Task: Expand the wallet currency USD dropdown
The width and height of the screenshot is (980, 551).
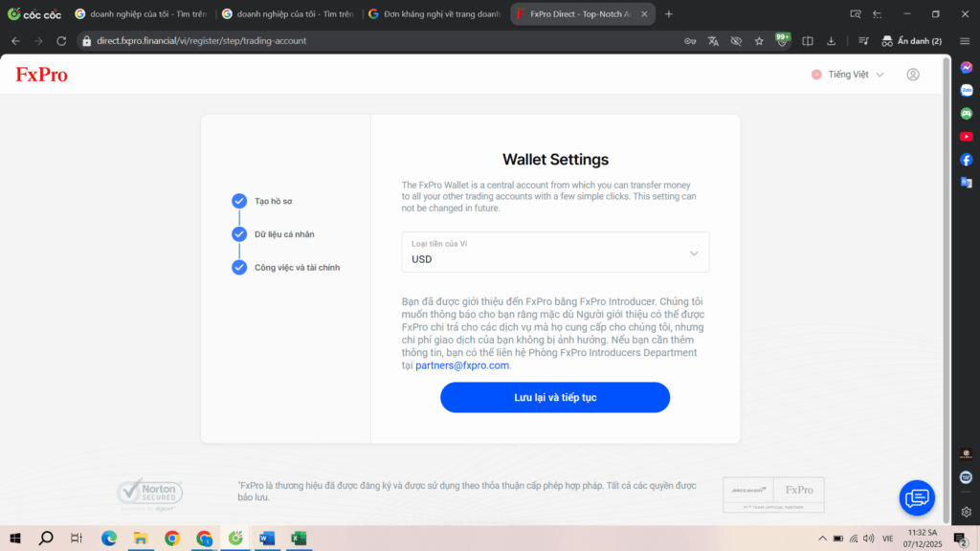Action: click(x=555, y=253)
